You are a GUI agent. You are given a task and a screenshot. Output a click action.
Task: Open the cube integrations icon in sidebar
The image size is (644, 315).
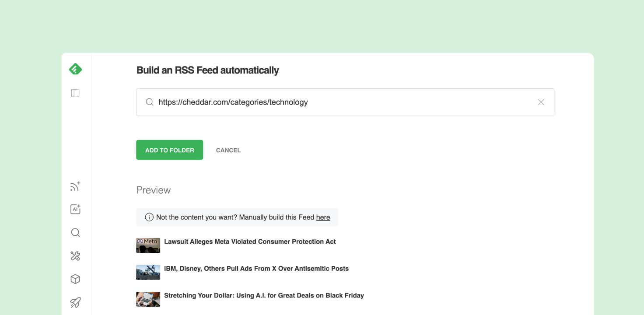(75, 279)
